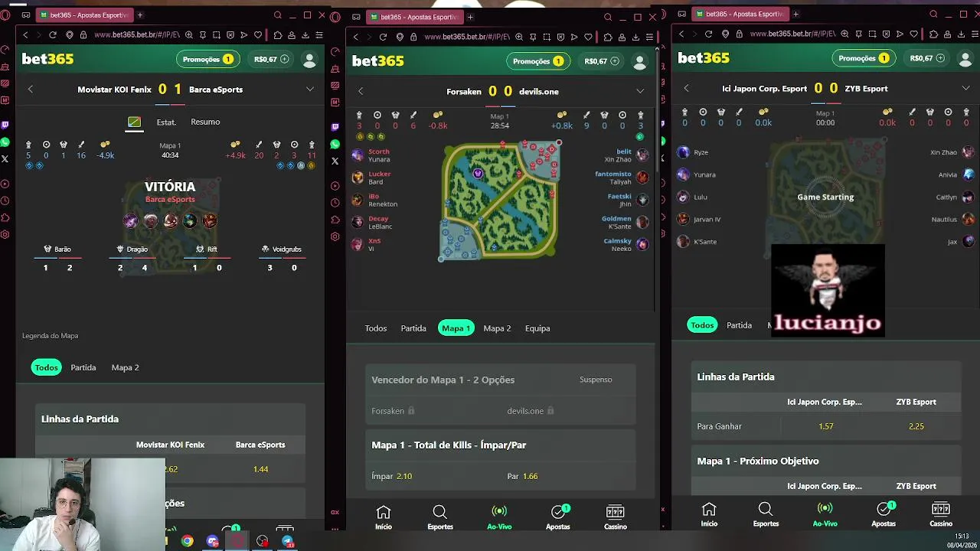Pick ZYB Esport 2.25 odds

point(916,426)
